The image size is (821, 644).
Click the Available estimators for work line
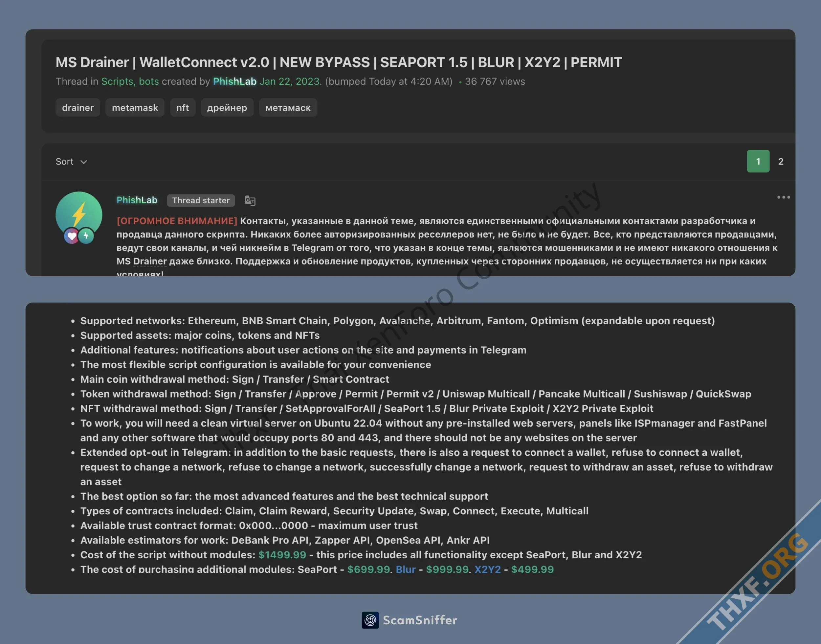click(285, 540)
